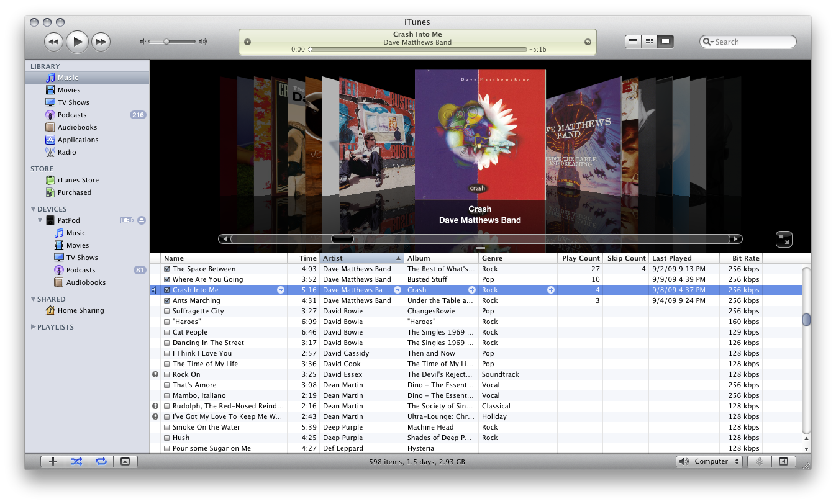Start Genius with atom icon button
The image size is (836, 504).
(759, 461)
